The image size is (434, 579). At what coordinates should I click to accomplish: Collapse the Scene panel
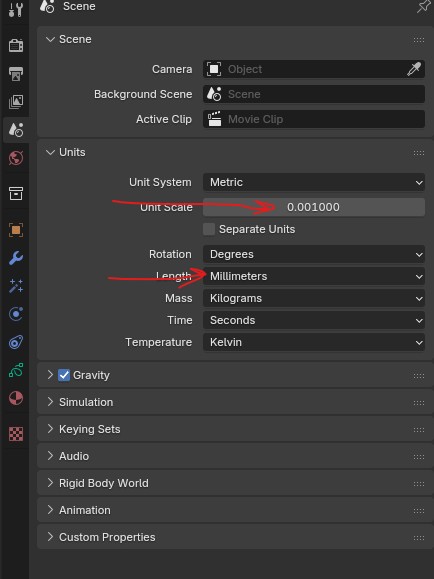(x=50, y=39)
